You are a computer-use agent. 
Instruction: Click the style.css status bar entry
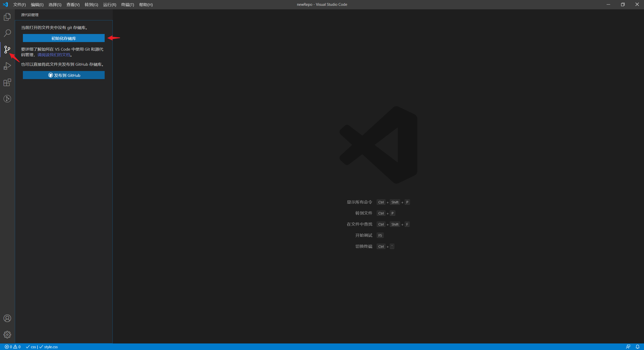point(49,347)
